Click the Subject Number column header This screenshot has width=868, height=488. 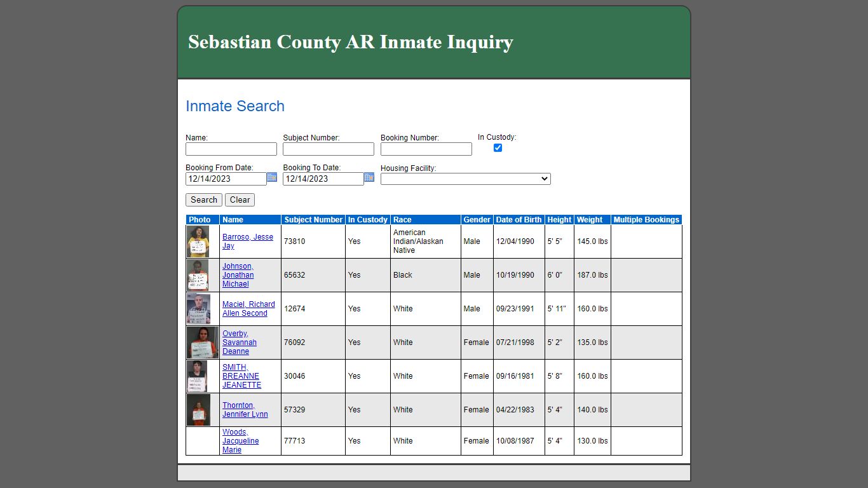(313, 220)
